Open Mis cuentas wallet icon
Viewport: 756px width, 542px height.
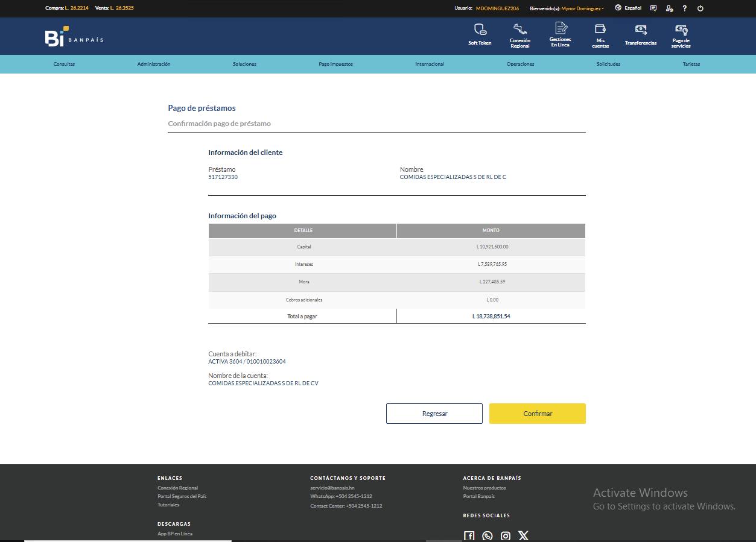pos(600,29)
